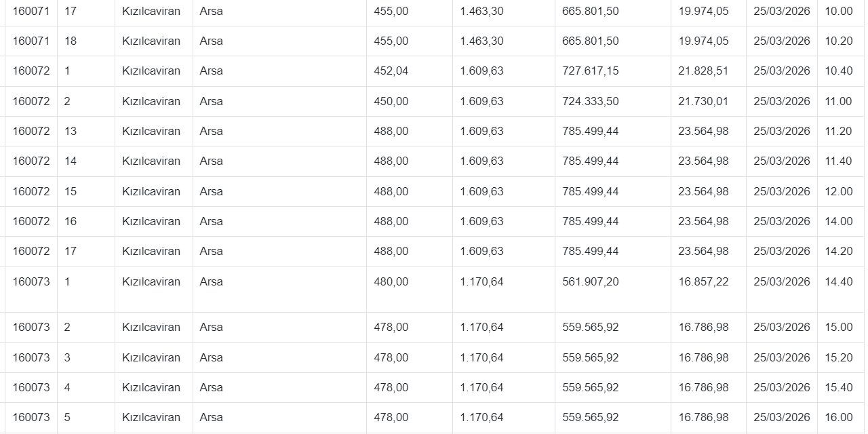Select the 12.00 time cell

(839, 191)
